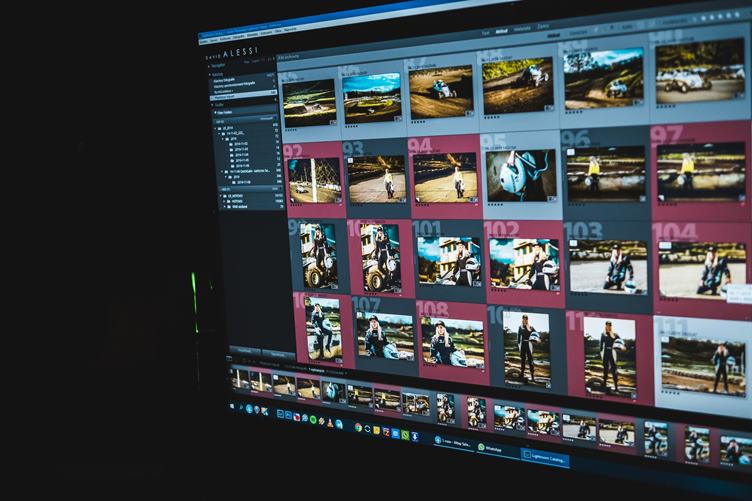Click the thumbnail badge at photo 102's bottom-right

[554, 288]
